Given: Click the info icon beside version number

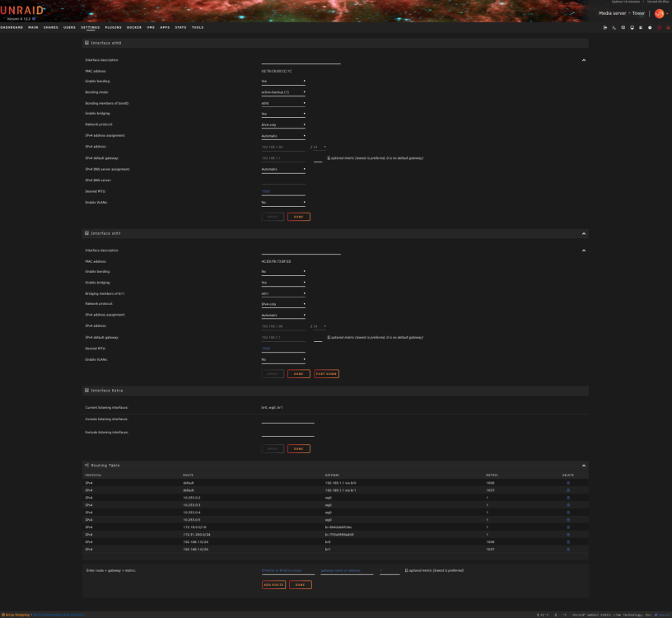Looking at the screenshot, I should pos(34,19).
